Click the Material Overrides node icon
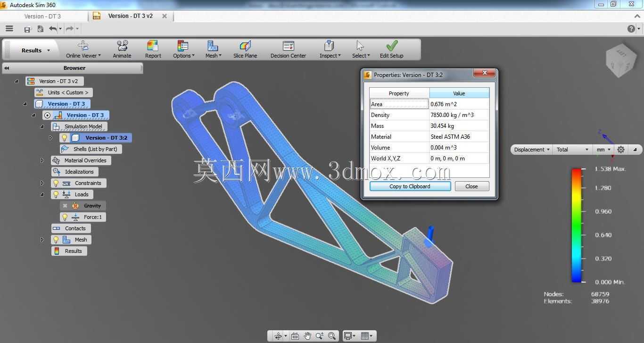644x343 pixels. (57, 160)
